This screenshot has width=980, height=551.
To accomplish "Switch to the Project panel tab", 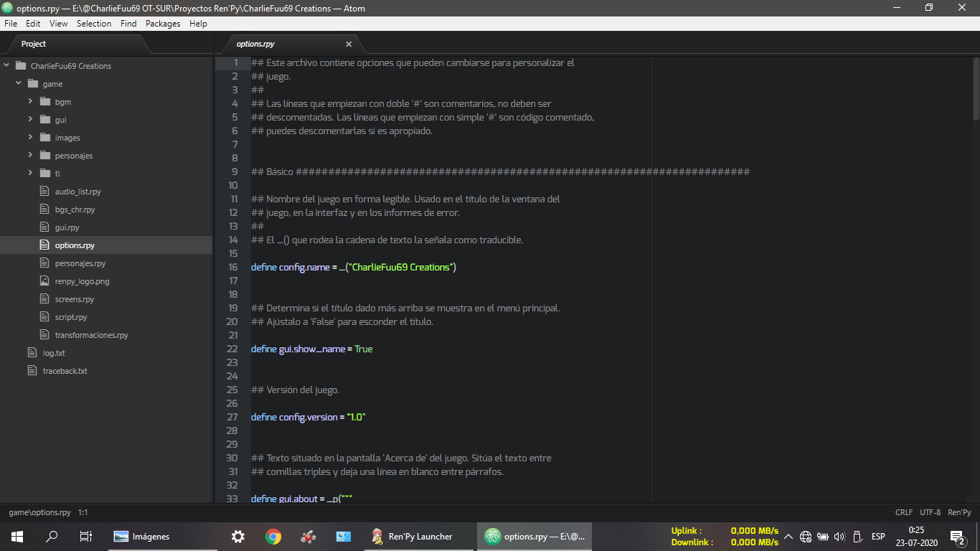I will tap(34, 44).
